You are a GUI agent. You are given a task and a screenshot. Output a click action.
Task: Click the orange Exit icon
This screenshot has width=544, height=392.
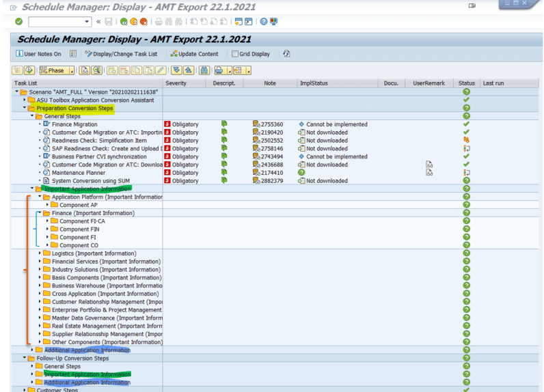(133, 21)
